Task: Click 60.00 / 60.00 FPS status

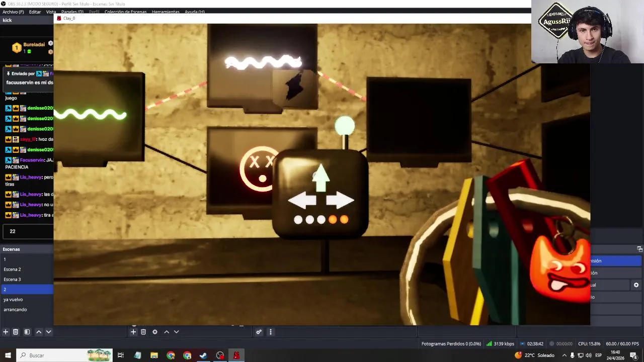Action: click(622, 344)
